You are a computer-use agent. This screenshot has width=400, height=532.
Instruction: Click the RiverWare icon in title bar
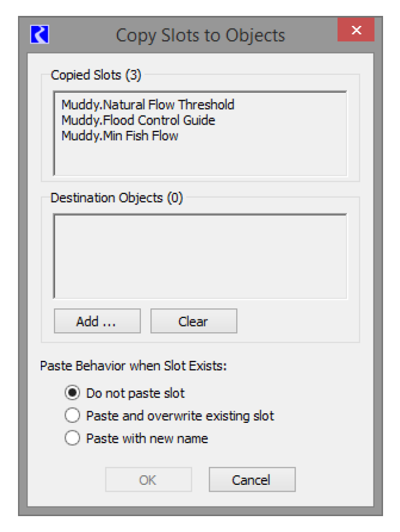(x=40, y=34)
